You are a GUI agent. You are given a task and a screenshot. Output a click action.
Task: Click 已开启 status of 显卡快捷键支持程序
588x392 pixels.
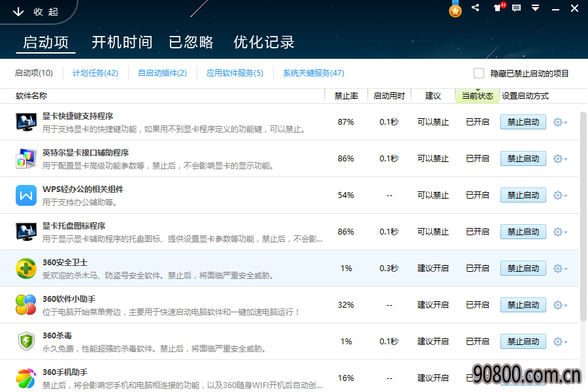tap(478, 122)
